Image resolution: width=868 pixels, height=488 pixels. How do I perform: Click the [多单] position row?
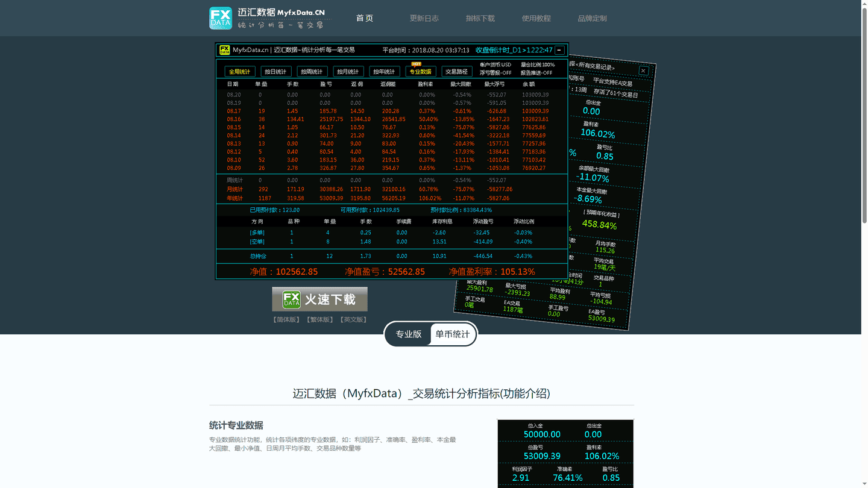(391, 233)
